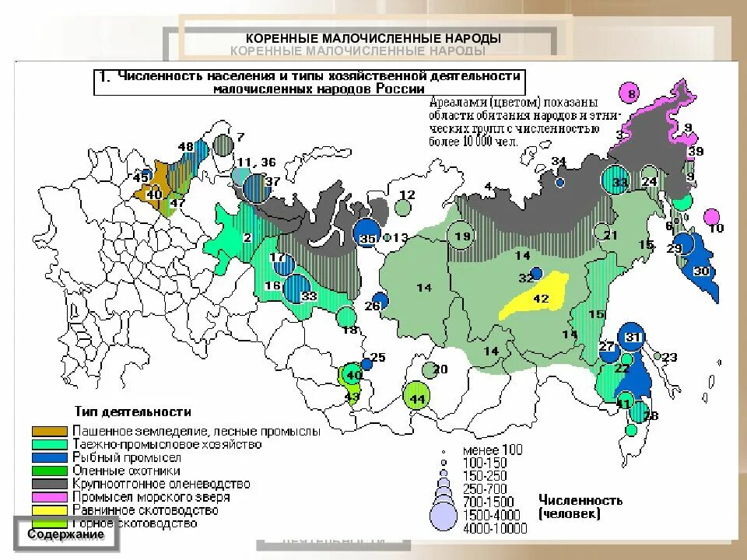
Task: Click the small green circle numbered 13
Action: click(x=388, y=237)
